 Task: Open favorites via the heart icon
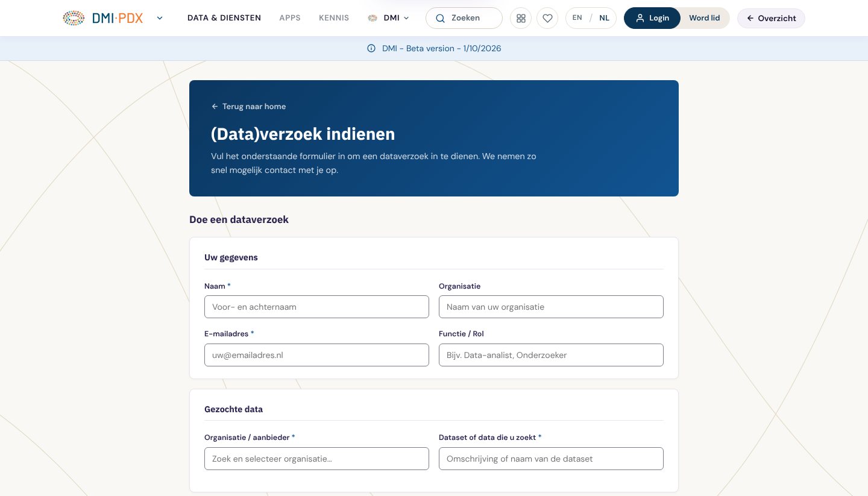click(x=547, y=18)
